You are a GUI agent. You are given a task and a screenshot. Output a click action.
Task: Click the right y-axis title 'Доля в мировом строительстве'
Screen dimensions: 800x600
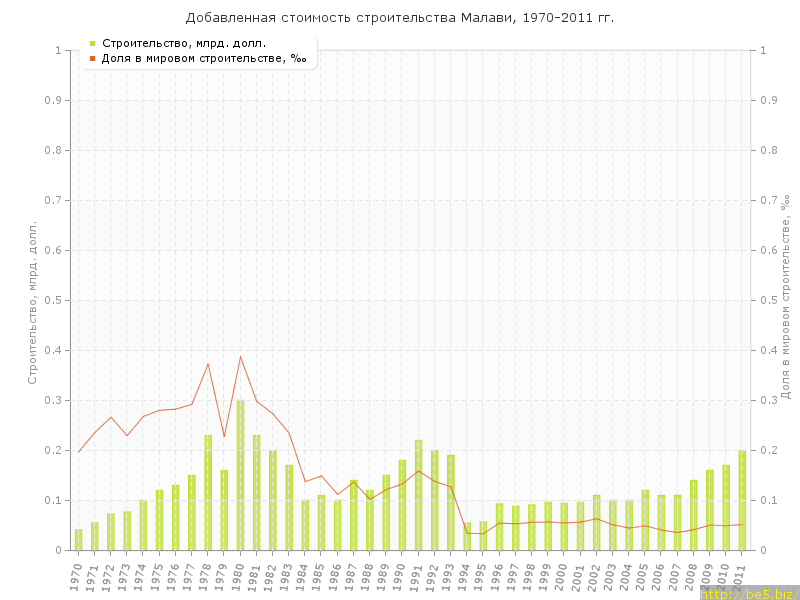[786, 298]
